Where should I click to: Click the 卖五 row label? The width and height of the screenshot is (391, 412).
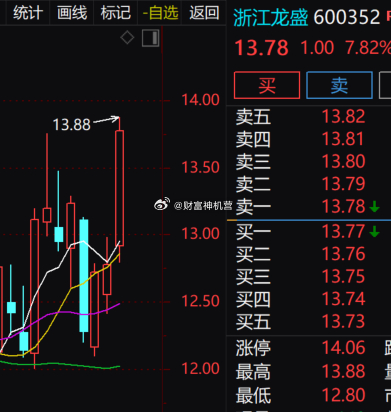[x=253, y=117]
